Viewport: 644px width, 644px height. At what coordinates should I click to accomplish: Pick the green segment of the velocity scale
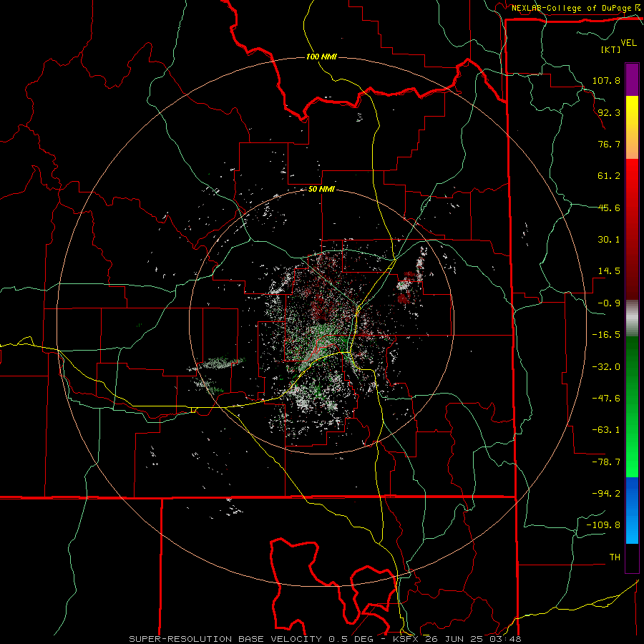pyautogui.click(x=632, y=406)
